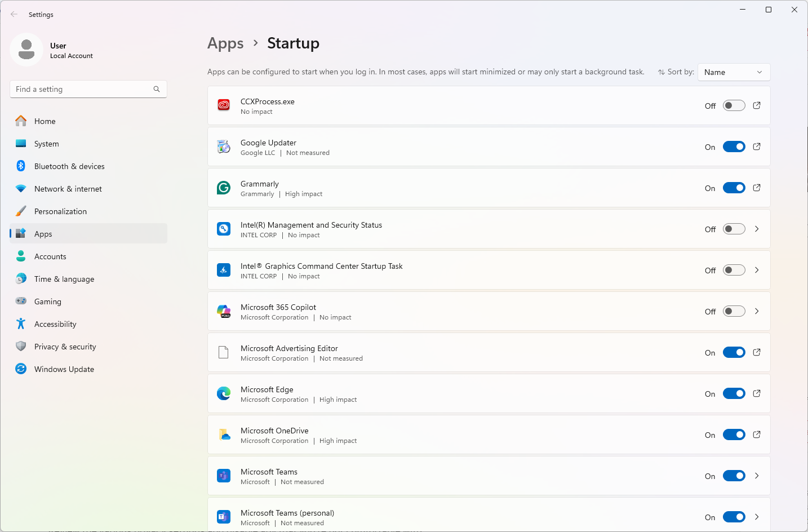Click the Microsoft OneDrive app icon
Screen dimensions: 808x532
(x=224, y=435)
